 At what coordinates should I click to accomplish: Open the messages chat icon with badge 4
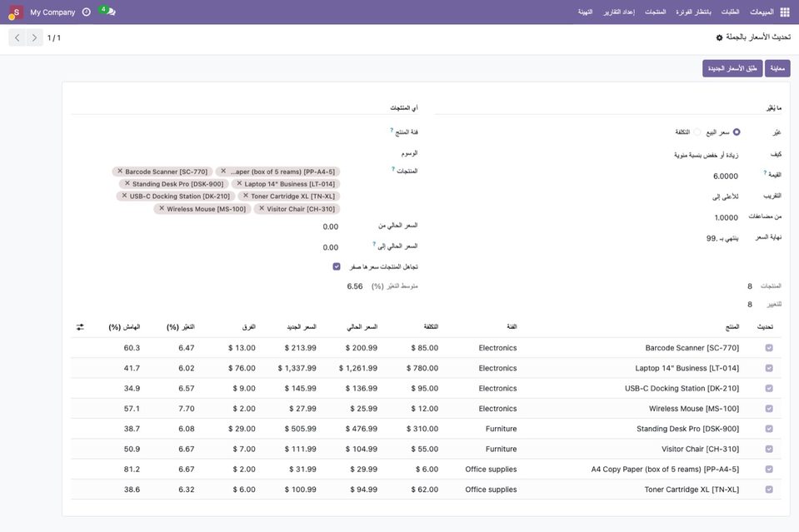tap(108, 11)
